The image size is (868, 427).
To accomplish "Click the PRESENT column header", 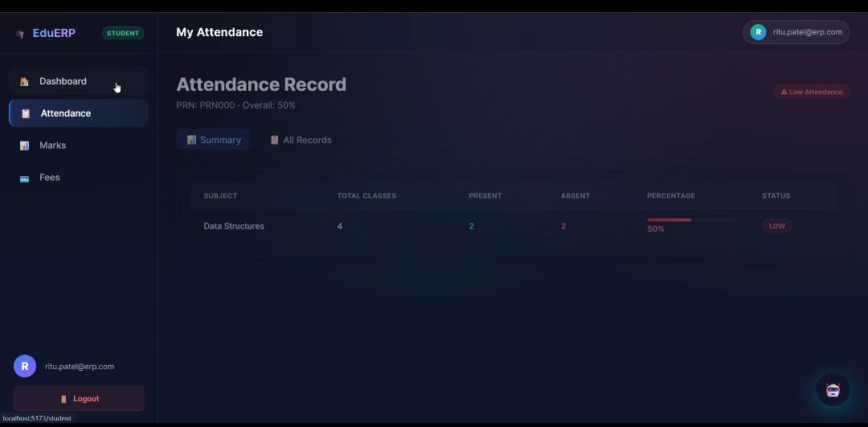I will click(485, 196).
